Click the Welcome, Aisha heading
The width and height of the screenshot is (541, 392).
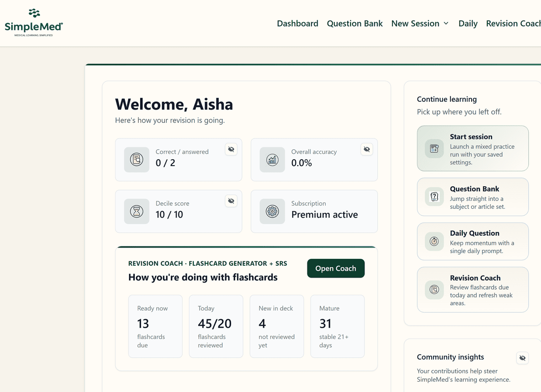(x=174, y=104)
